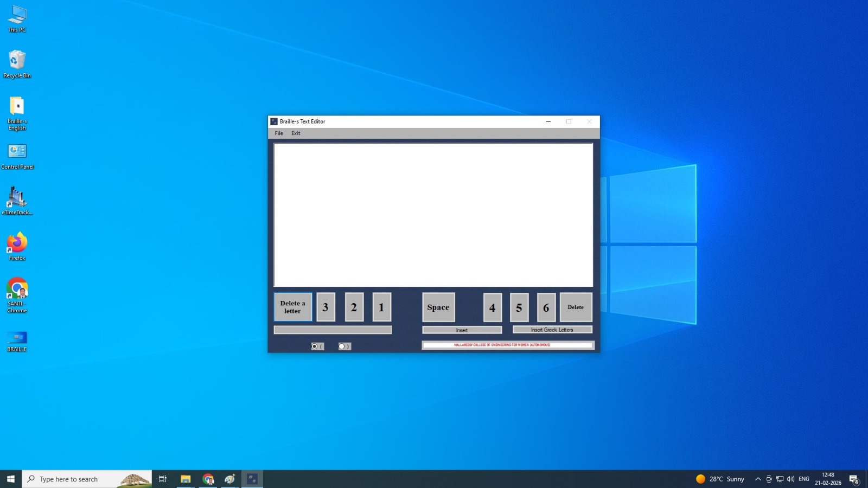Screen dimensions: 868x488
Task: Select the close parenthesis radio button
Action: click(342, 346)
